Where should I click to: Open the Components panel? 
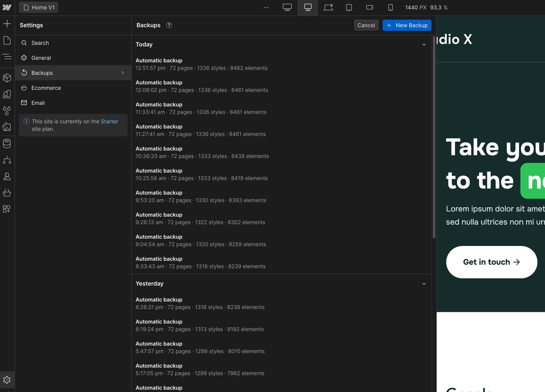[x=7, y=77]
